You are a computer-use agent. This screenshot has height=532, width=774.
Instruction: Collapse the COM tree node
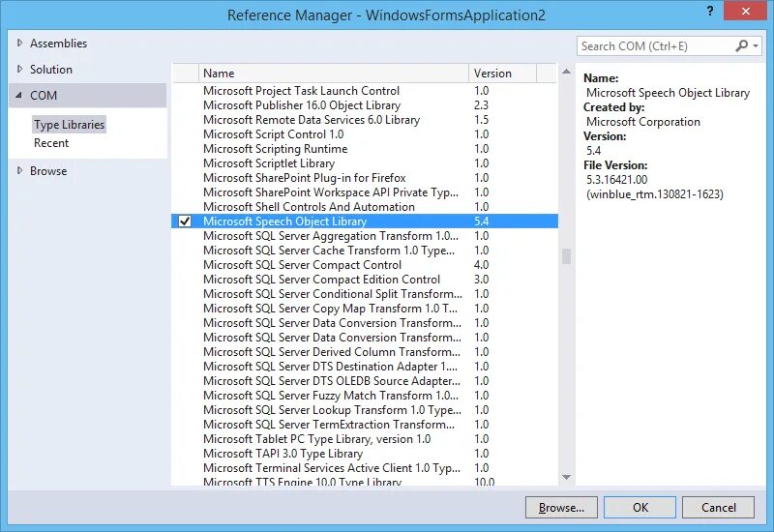click(x=19, y=95)
